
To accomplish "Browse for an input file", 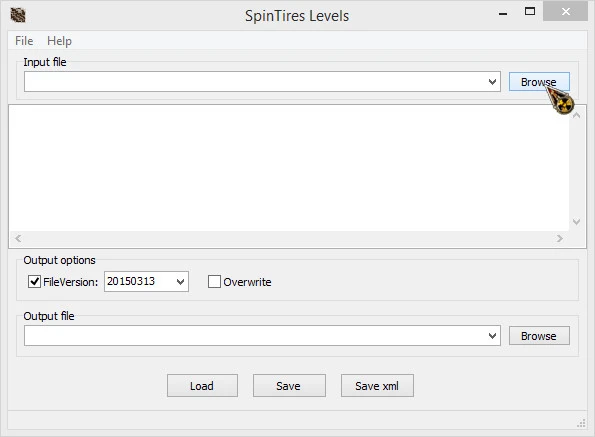I will tap(539, 82).
